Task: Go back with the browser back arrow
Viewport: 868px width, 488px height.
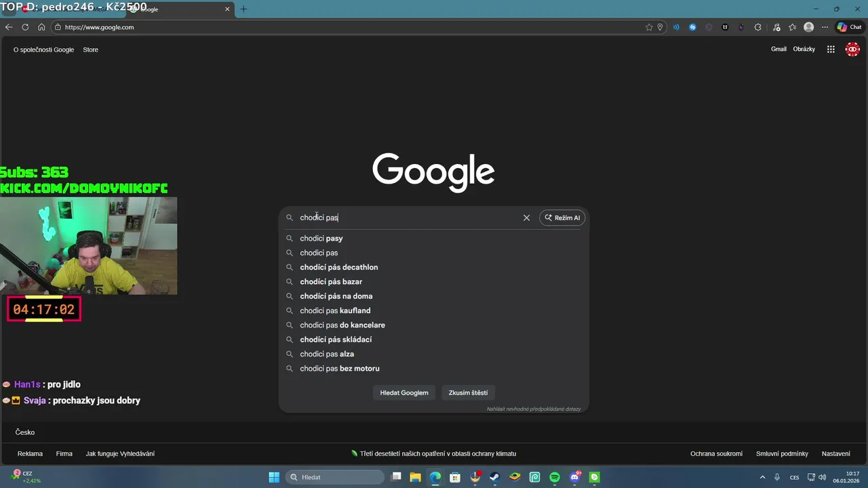Action: [9, 27]
